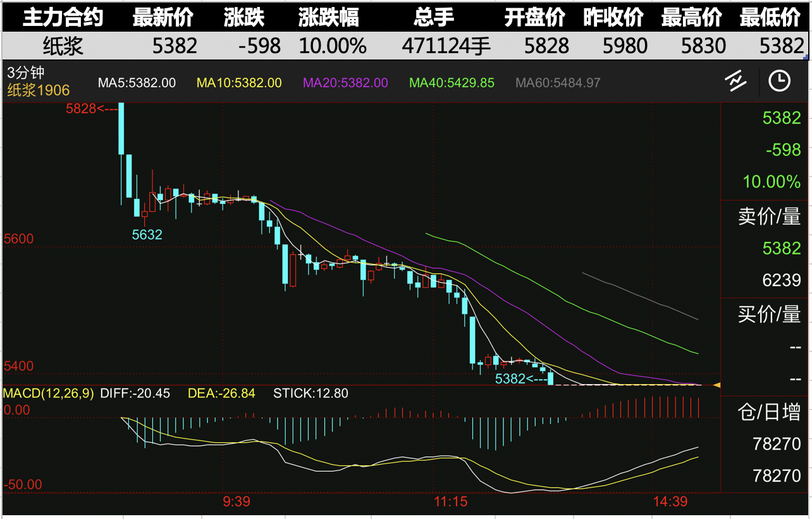Open the chart indicator lines icon
This screenshot has width=812, height=519.
point(736,80)
